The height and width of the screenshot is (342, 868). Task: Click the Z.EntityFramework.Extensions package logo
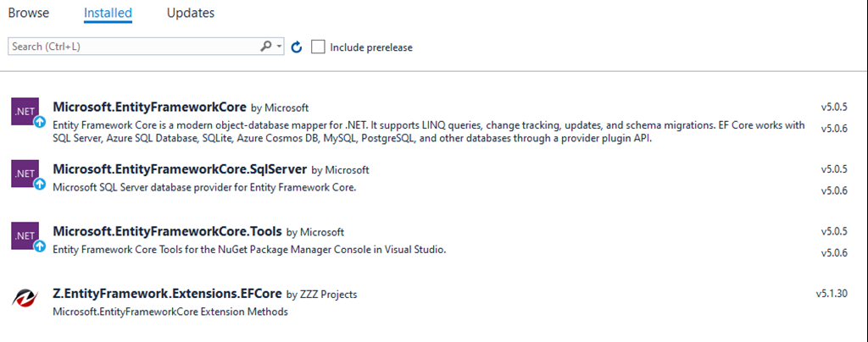(x=25, y=298)
